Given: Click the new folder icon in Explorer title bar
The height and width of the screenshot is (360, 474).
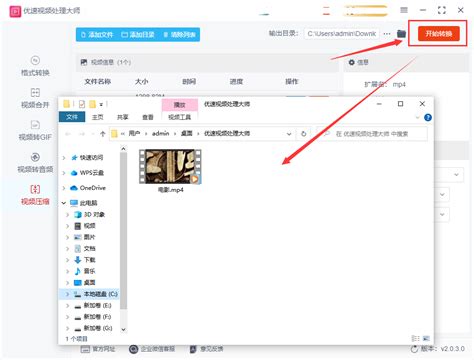Looking at the screenshot, I should pos(92,104).
